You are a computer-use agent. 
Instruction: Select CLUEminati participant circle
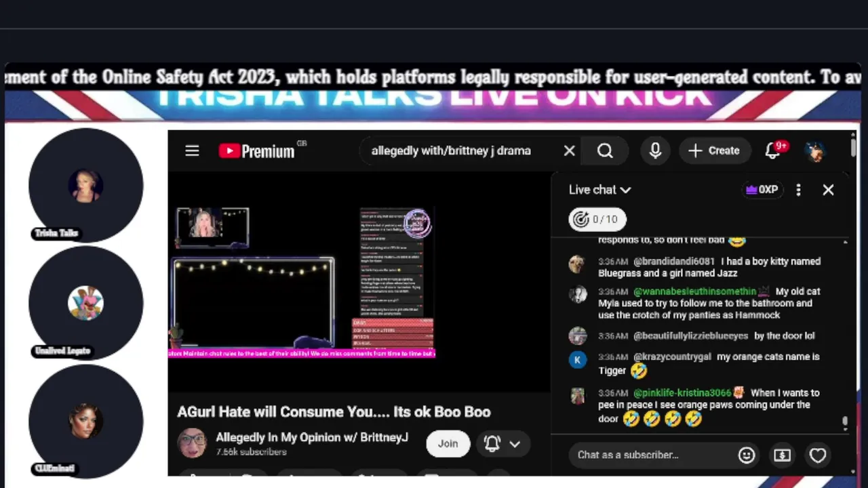coord(86,421)
